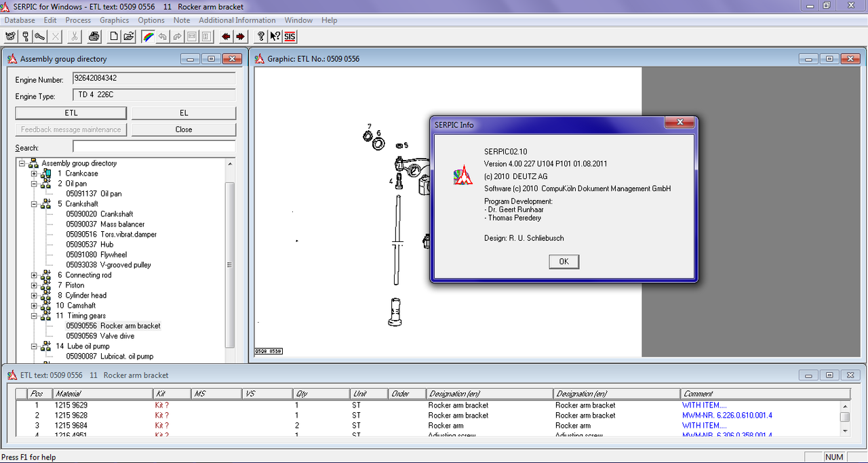Click the group icon beside 5 Crankshaft
Image resolution: width=868 pixels, height=463 pixels.
(46, 203)
